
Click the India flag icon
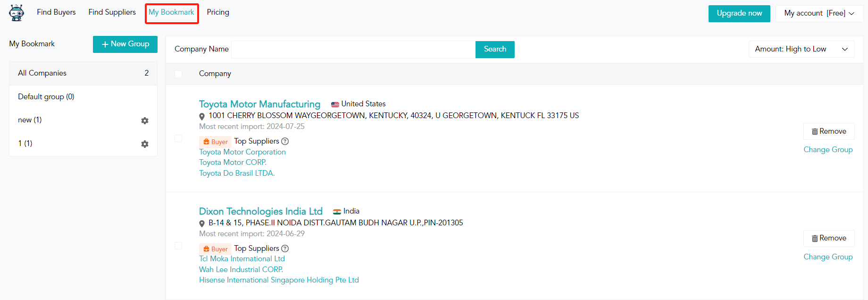coord(337,212)
